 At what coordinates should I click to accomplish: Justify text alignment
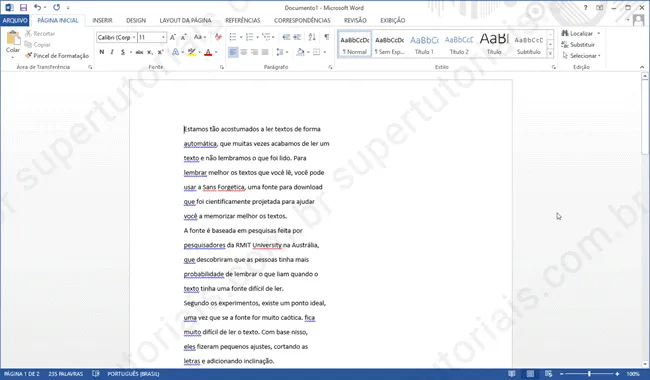[265, 52]
